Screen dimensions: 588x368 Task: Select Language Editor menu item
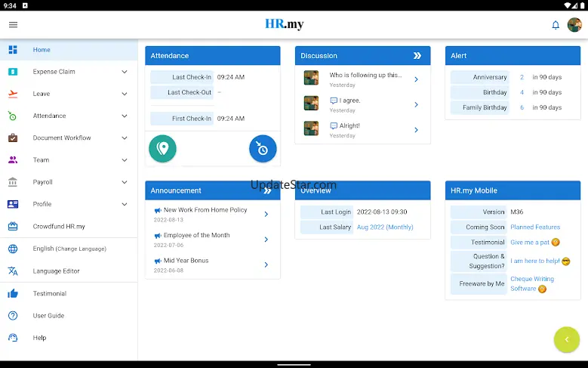tap(69, 271)
